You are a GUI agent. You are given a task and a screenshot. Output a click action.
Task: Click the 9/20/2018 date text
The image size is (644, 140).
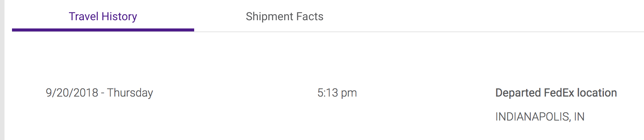tap(72, 92)
